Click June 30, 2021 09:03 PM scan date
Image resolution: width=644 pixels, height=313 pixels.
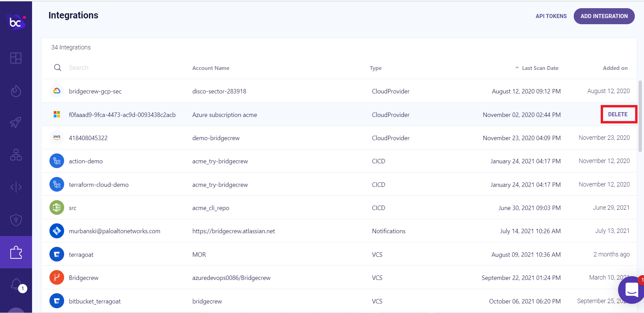(x=529, y=208)
